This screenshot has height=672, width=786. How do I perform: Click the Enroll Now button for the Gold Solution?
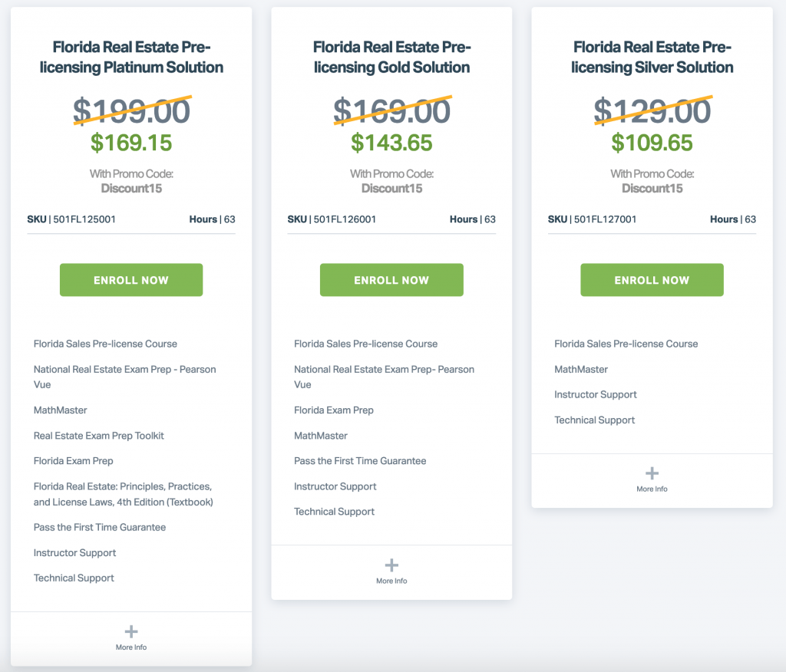(391, 279)
